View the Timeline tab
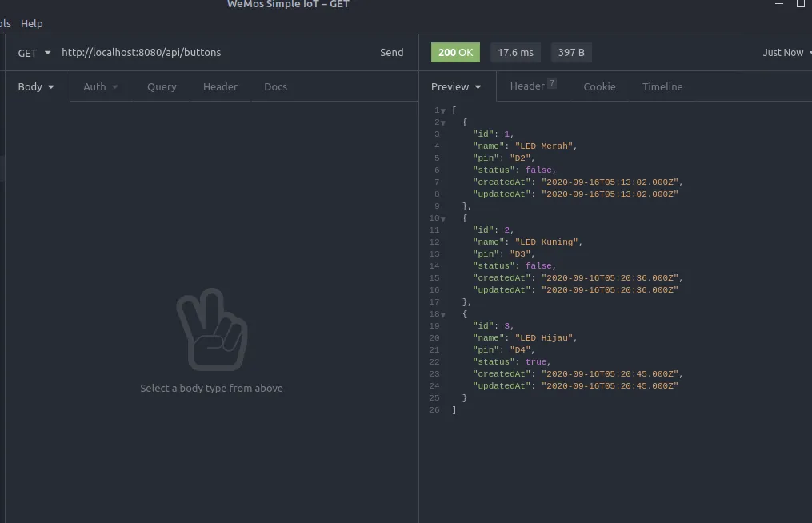The image size is (812, 523). pyautogui.click(x=662, y=86)
